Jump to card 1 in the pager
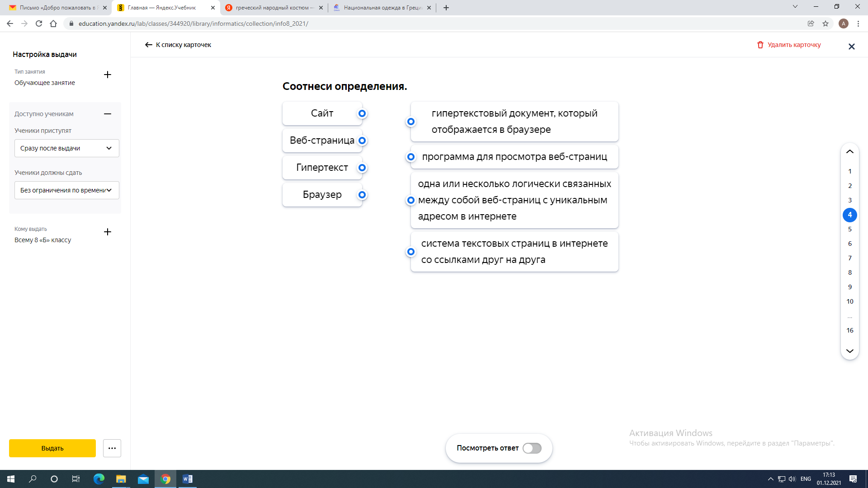Viewport: 868px width, 488px height. [x=850, y=171]
